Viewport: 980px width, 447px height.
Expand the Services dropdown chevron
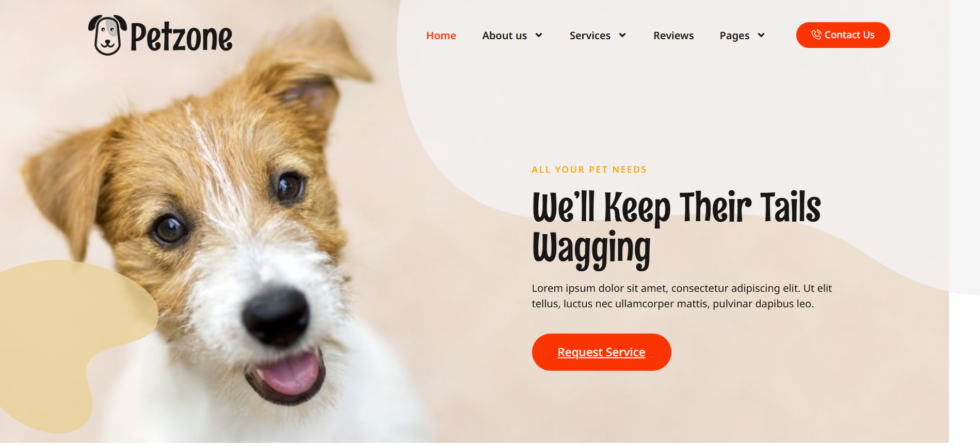pos(622,35)
